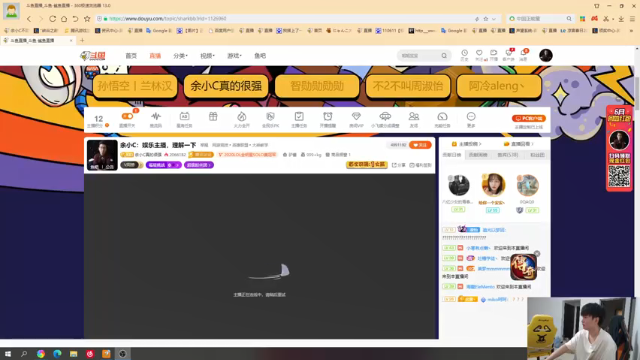
Task: Open the Windows Start menu
Action: click(8, 354)
